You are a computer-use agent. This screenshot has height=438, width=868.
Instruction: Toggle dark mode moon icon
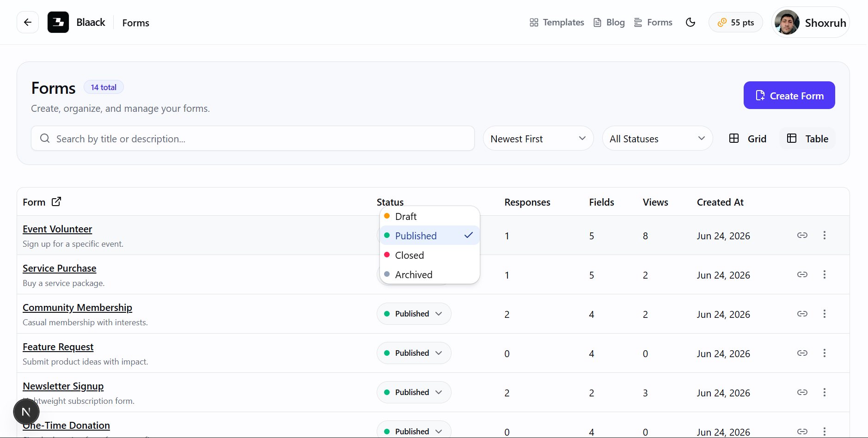(x=691, y=22)
